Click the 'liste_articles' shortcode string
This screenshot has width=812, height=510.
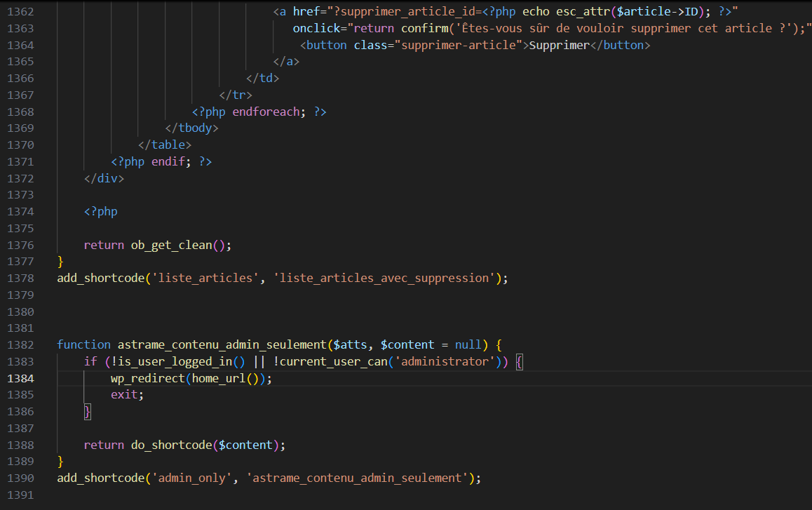click(x=205, y=278)
